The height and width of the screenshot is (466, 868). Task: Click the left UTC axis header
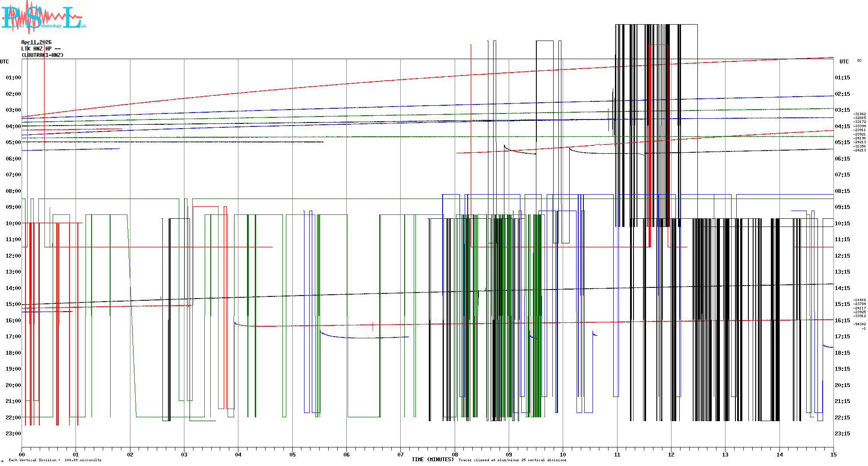pos(4,62)
